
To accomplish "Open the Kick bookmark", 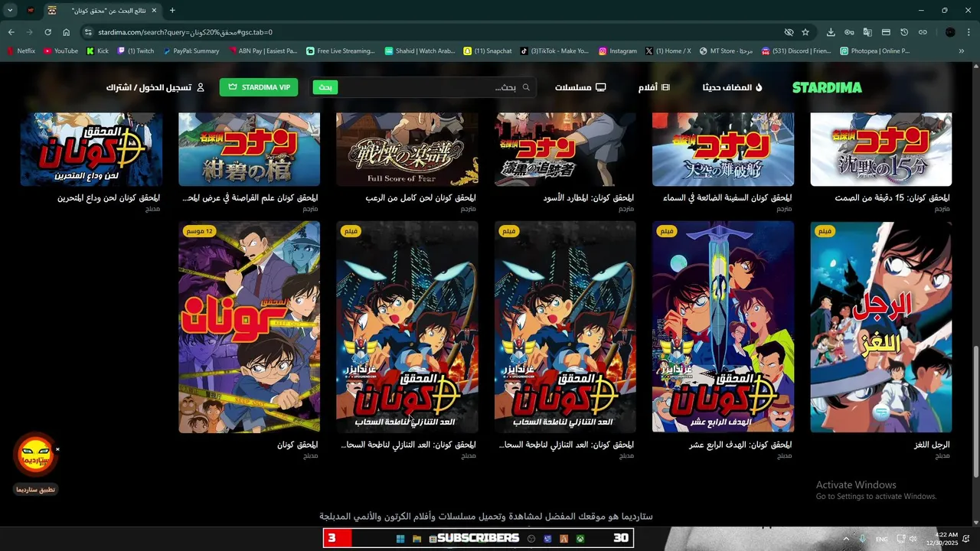I will 97,51.
